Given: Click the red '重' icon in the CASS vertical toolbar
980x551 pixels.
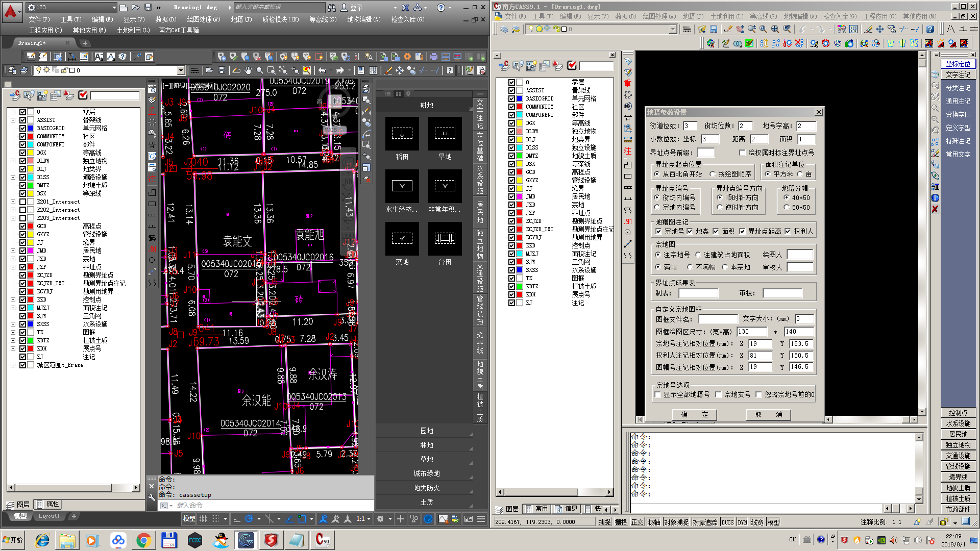Looking at the screenshot, I should pyautogui.click(x=628, y=84).
